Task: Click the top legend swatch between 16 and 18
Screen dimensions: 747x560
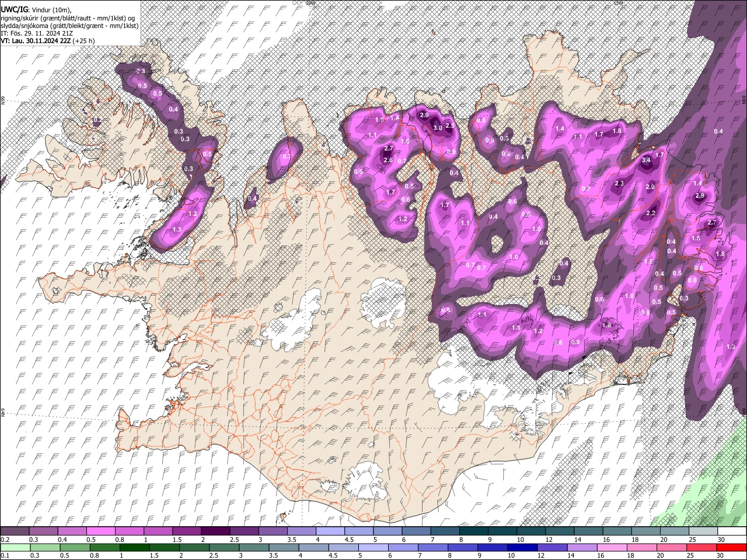Action: (617, 531)
